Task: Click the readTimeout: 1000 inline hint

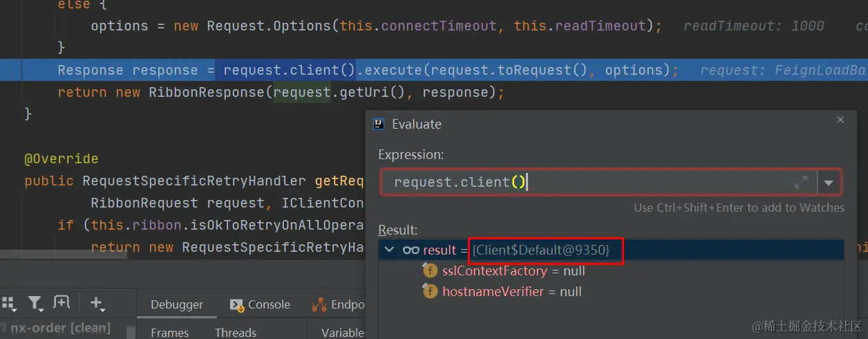Action: tap(754, 26)
